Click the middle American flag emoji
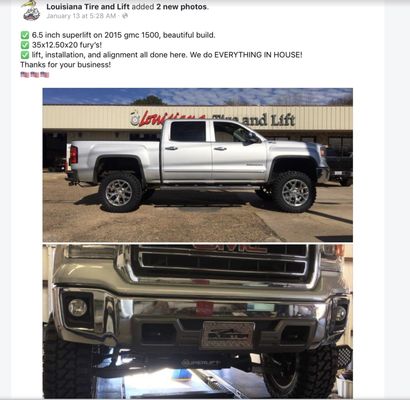This screenshot has height=400, width=410. click(x=35, y=75)
